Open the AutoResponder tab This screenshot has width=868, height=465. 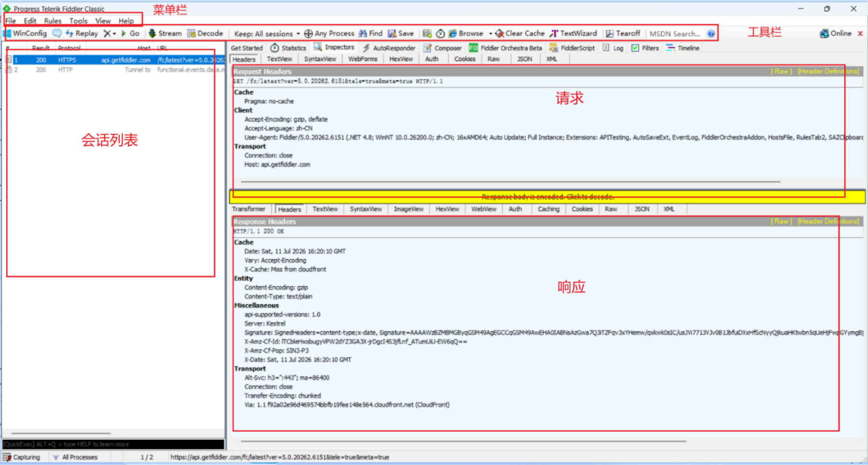pyautogui.click(x=389, y=48)
